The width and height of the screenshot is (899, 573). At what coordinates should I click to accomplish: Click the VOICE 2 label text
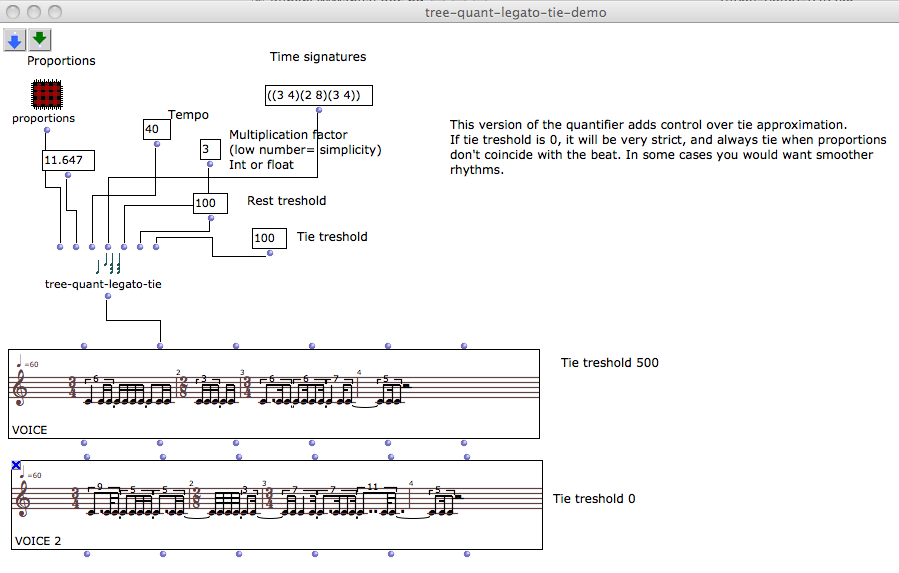pos(37,541)
